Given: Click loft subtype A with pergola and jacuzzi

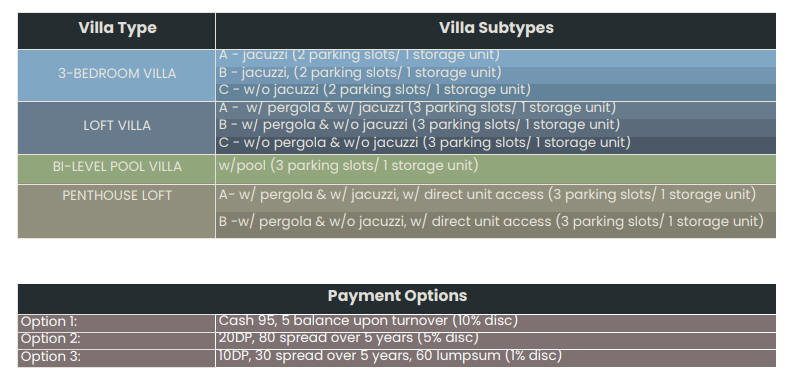Looking at the screenshot, I should [496, 110].
